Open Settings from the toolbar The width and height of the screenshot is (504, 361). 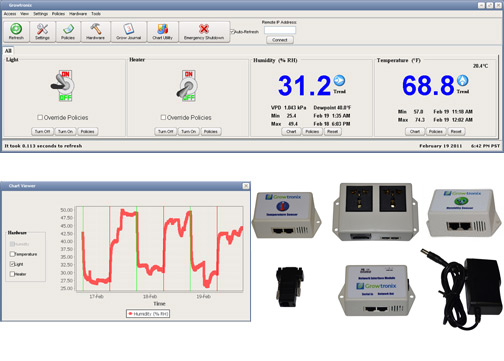tap(42, 32)
